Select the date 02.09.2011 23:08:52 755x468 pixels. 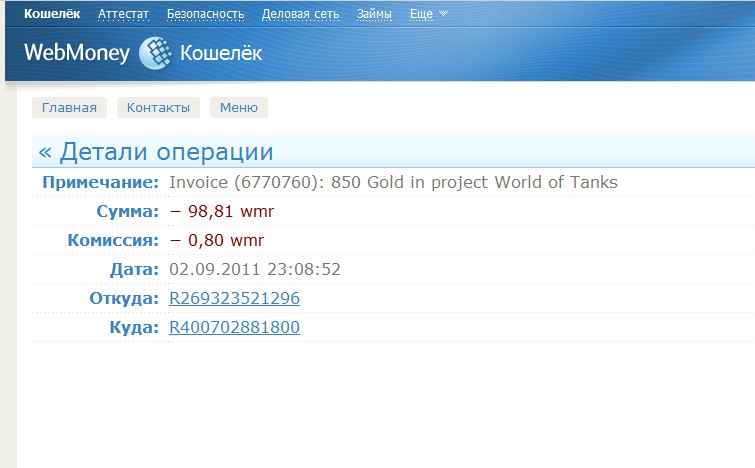coord(255,269)
